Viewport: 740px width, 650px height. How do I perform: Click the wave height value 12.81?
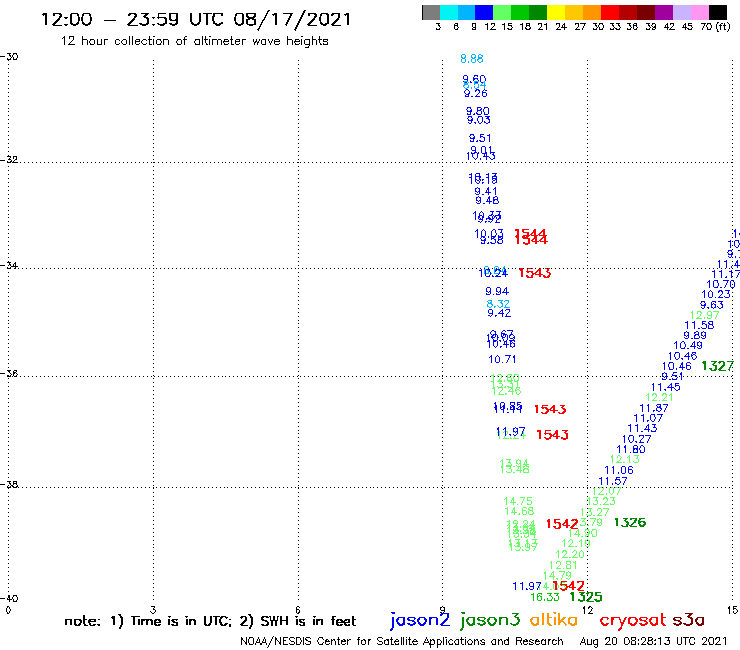click(x=563, y=565)
